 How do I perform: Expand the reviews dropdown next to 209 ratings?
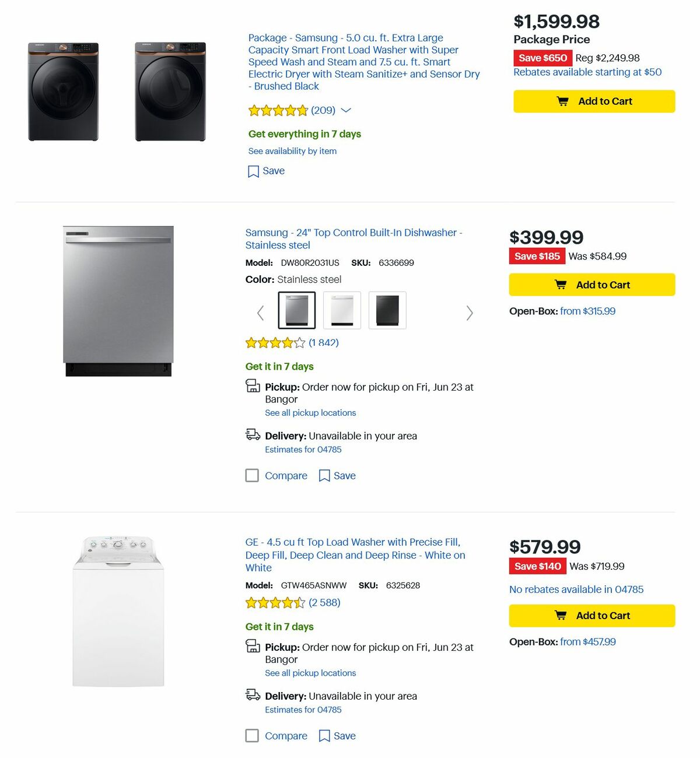[x=346, y=110]
